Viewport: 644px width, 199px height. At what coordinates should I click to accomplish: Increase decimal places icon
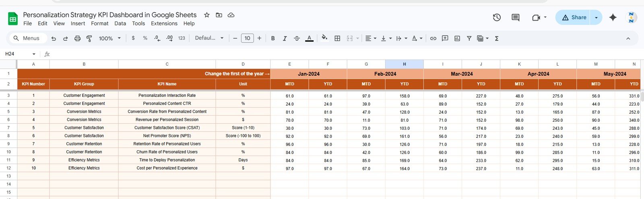[169, 38]
